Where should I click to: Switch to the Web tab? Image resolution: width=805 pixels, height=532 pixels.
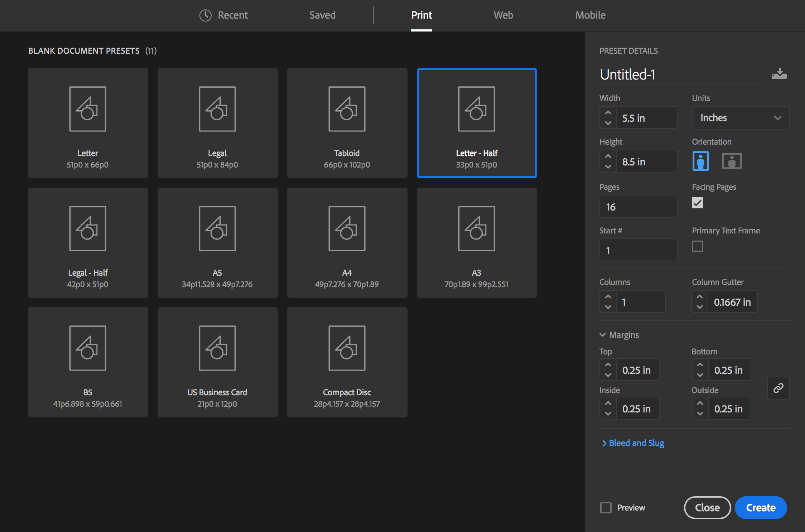[x=503, y=15]
